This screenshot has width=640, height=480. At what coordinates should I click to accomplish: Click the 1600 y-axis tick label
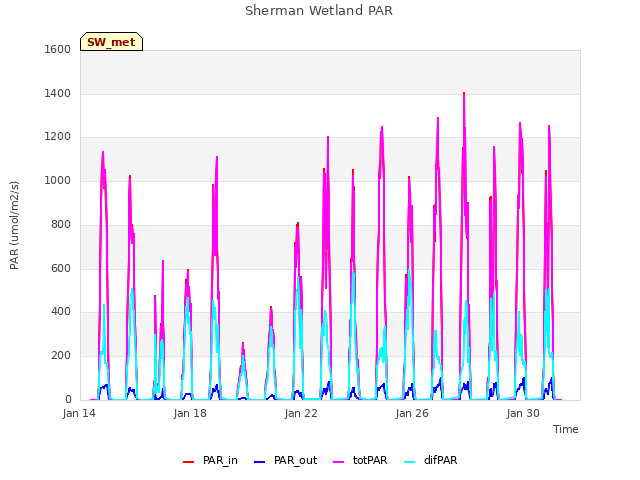click(58, 49)
